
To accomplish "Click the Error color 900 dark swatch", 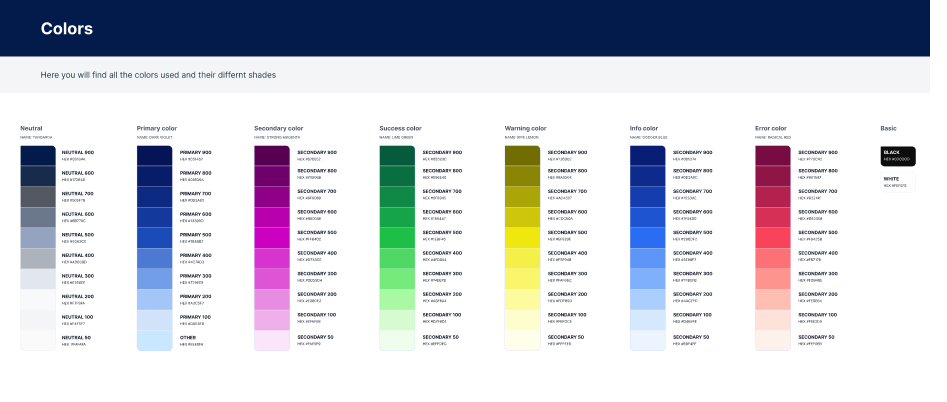I will pyautogui.click(x=772, y=155).
